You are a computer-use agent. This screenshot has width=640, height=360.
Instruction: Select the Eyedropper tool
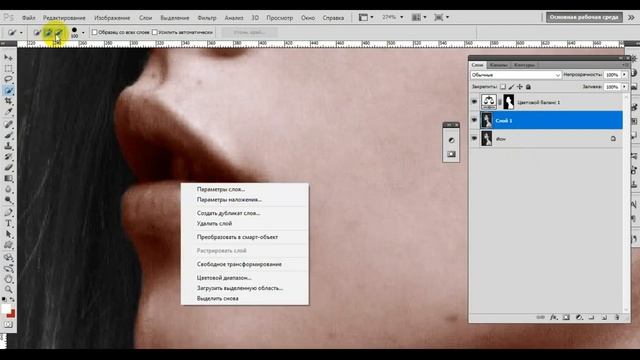8,111
